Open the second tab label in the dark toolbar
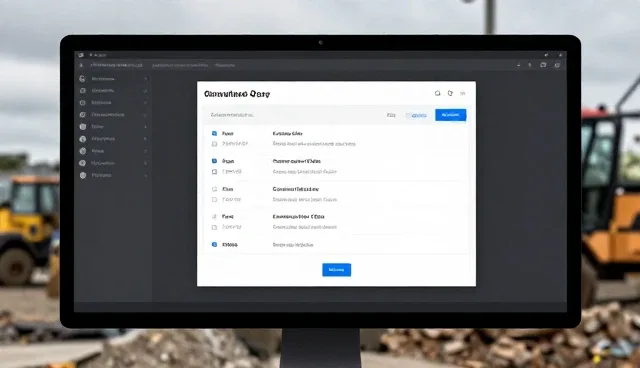 coord(180,65)
